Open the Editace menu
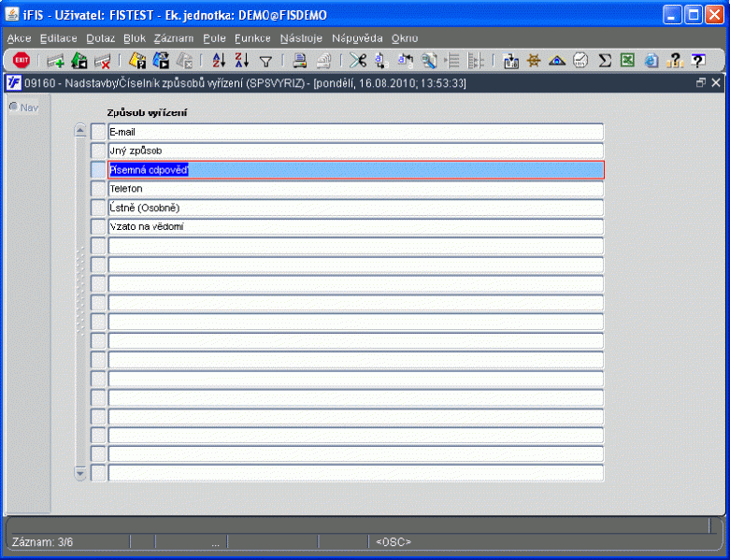Viewport: 730px width, 560px height. click(59, 38)
